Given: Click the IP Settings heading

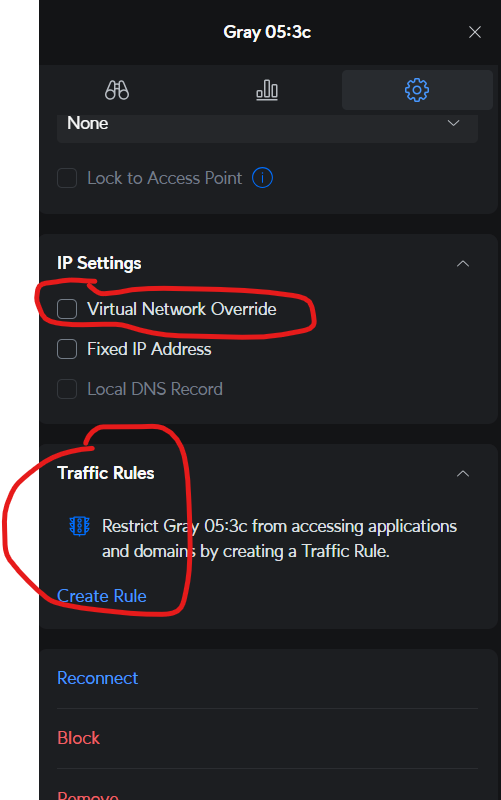Looking at the screenshot, I should (x=99, y=263).
